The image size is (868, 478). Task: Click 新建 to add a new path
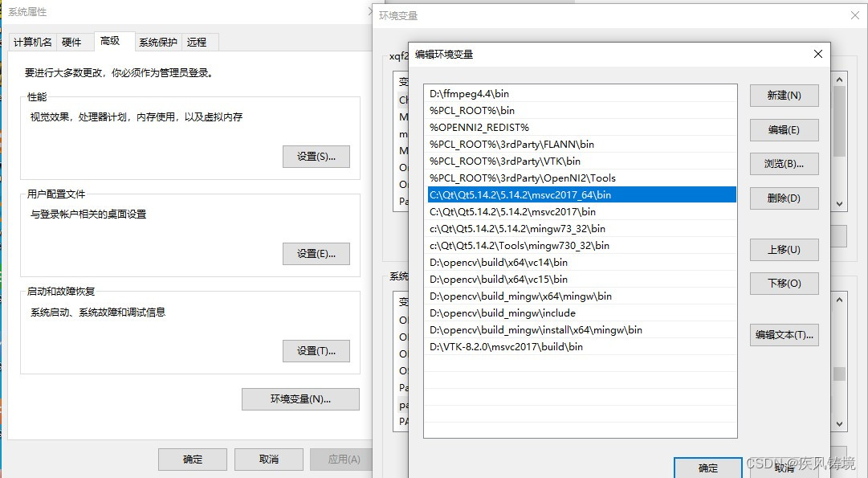[784, 95]
